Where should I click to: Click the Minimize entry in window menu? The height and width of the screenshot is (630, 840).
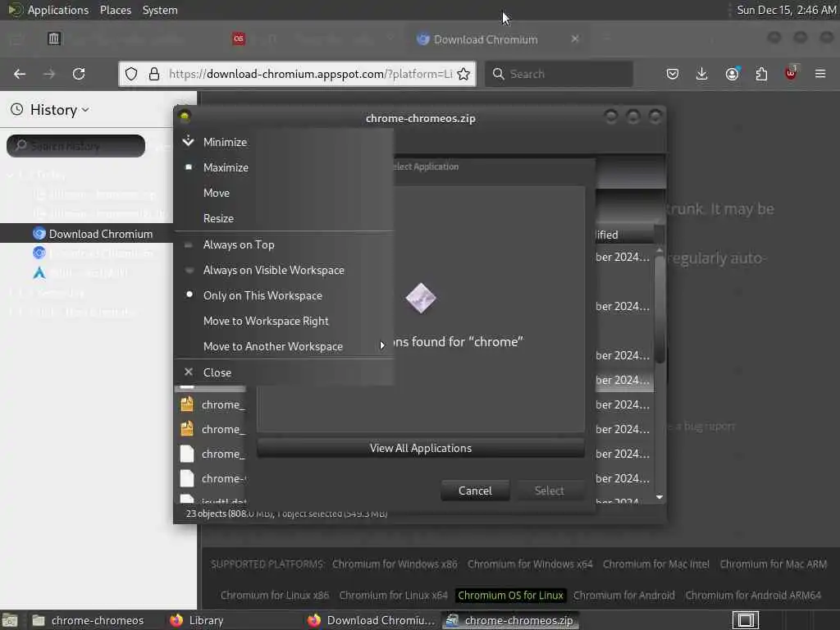284,142
